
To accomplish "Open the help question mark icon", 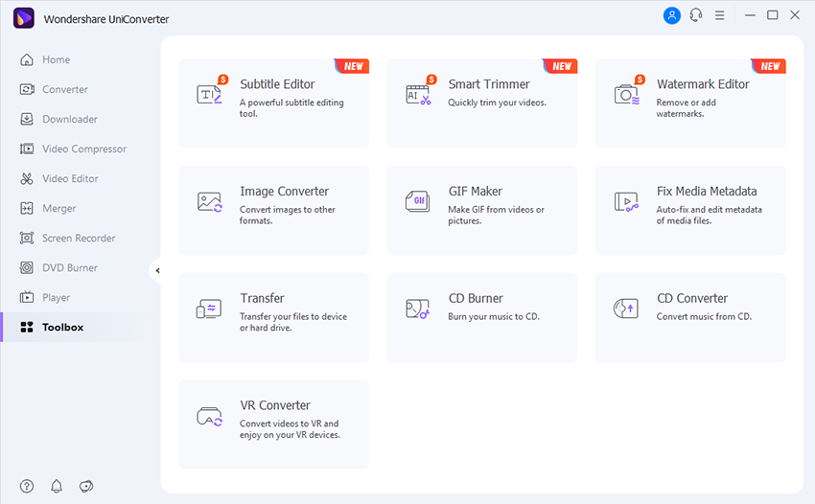I will 27,486.
